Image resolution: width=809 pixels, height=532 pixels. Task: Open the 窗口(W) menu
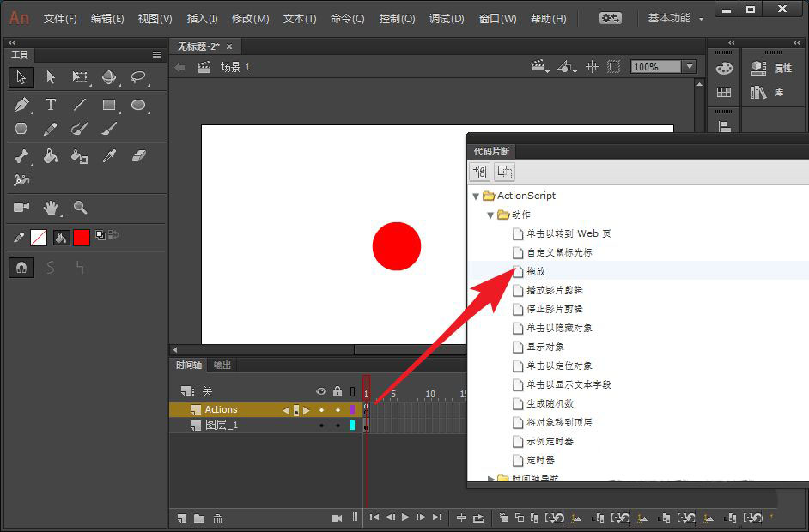click(497, 19)
